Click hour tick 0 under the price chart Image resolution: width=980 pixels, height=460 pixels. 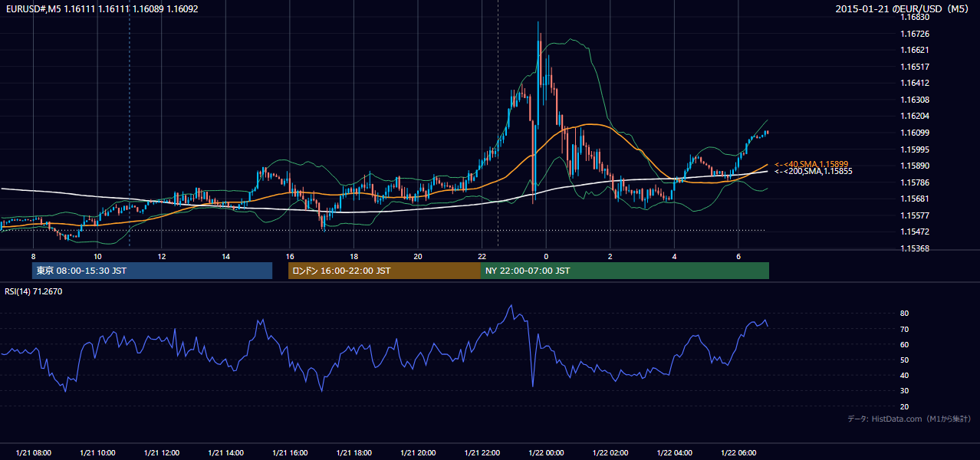tap(545, 256)
